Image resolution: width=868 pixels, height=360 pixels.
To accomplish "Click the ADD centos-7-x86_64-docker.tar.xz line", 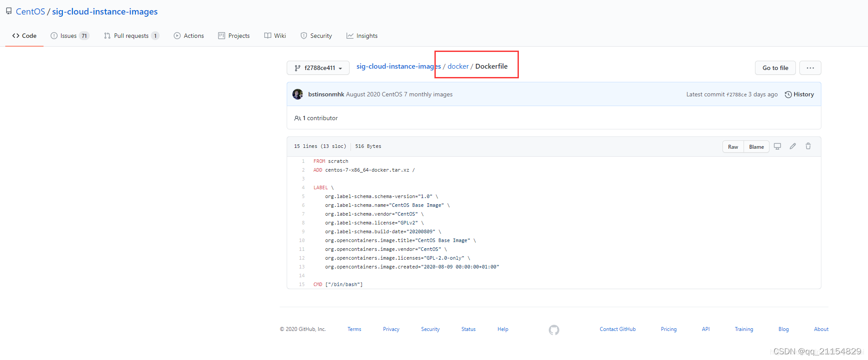I will coord(364,170).
